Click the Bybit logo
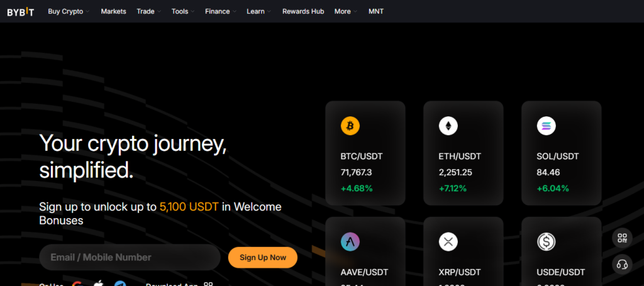 21,12
